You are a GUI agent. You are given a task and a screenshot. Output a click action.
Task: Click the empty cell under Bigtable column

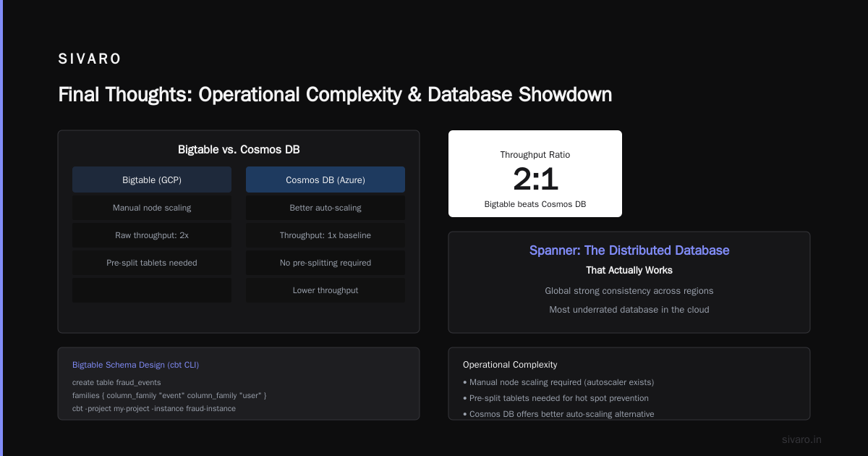pyautogui.click(x=152, y=290)
